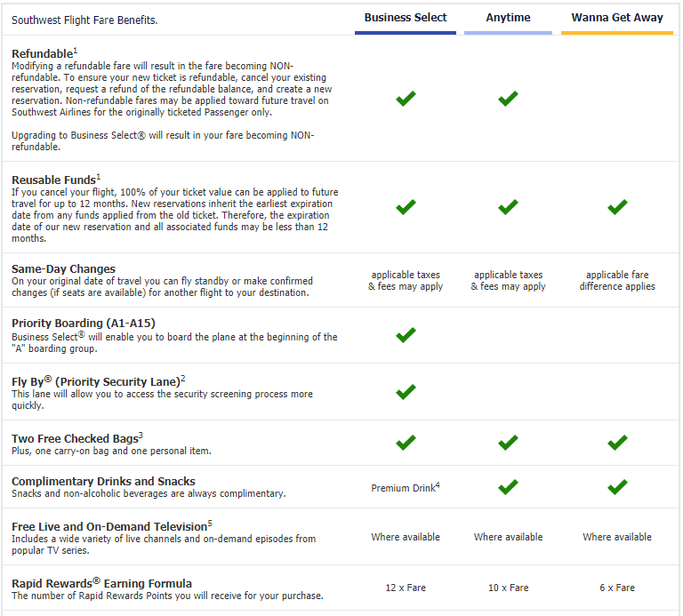This screenshot has height=616, width=683.
Task: Click Anytime checkmark in Refundable row
Action: click(508, 99)
